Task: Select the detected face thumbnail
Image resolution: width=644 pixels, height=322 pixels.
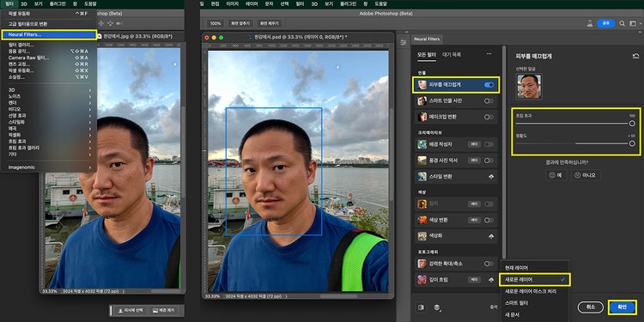Action: click(x=529, y=86)
